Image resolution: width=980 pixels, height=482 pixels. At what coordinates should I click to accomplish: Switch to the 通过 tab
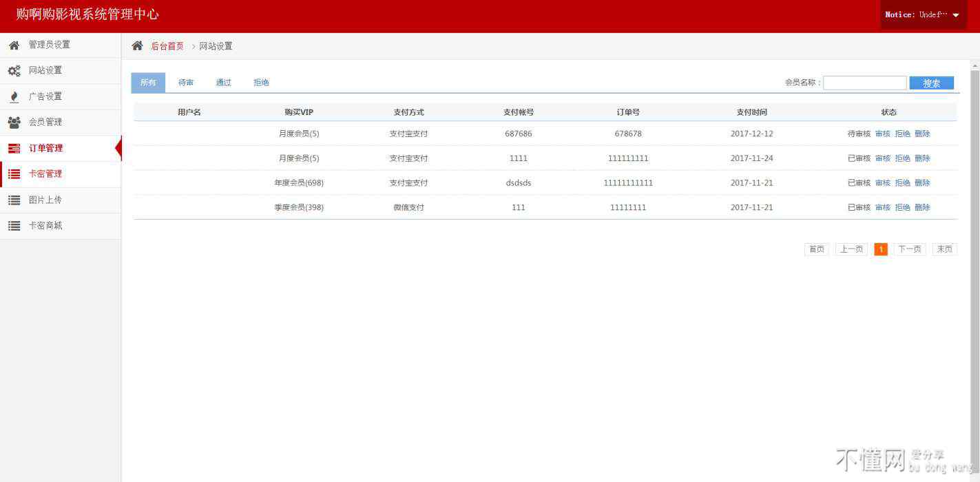pyautogui.click(x=223, y=83)
